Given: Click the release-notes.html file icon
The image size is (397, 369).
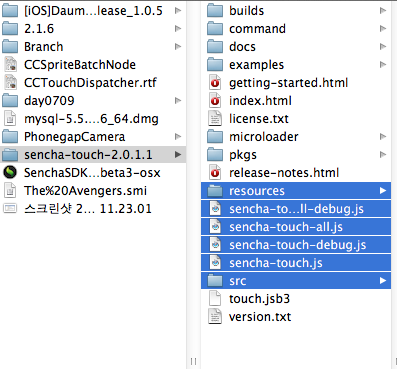Looking at the screenshot, I should coord(215,173).
